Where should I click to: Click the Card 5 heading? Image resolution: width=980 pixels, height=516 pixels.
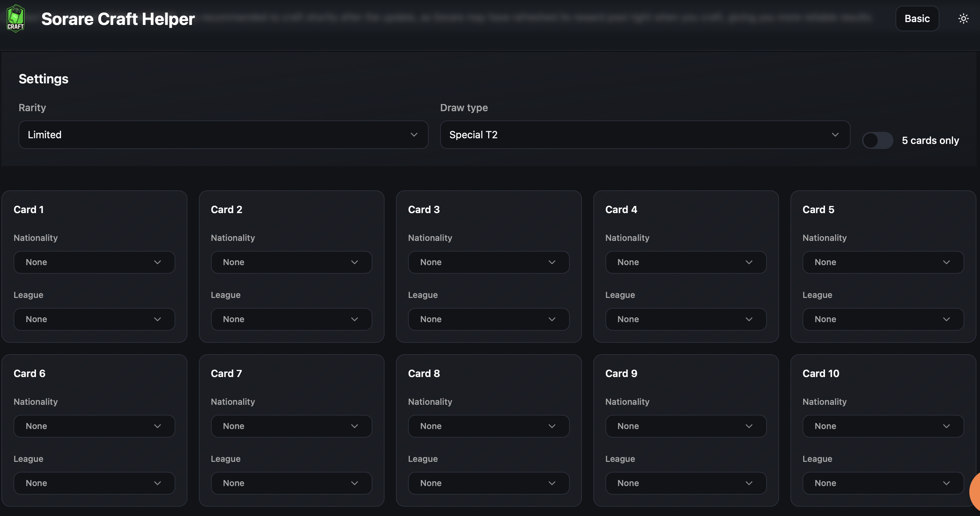point(818,210)
